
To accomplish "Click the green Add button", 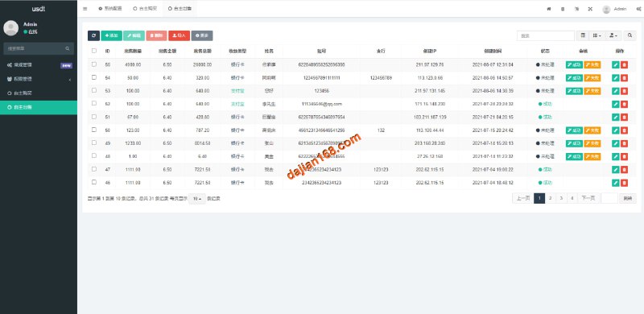I will [111, 35].
